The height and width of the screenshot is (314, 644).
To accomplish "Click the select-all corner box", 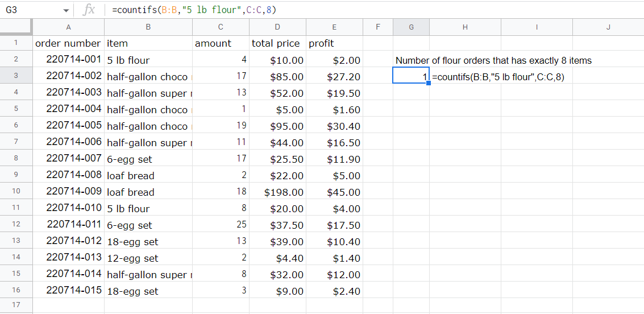I will pos(16,27).
